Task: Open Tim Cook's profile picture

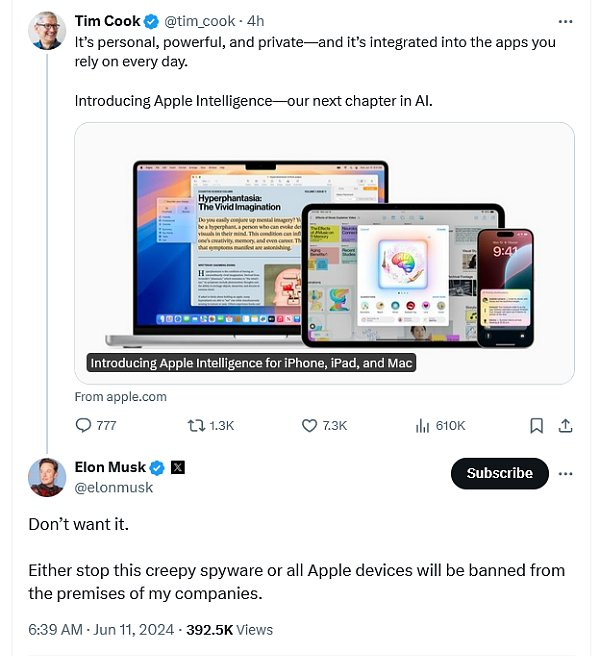Action: coord(47,31)
